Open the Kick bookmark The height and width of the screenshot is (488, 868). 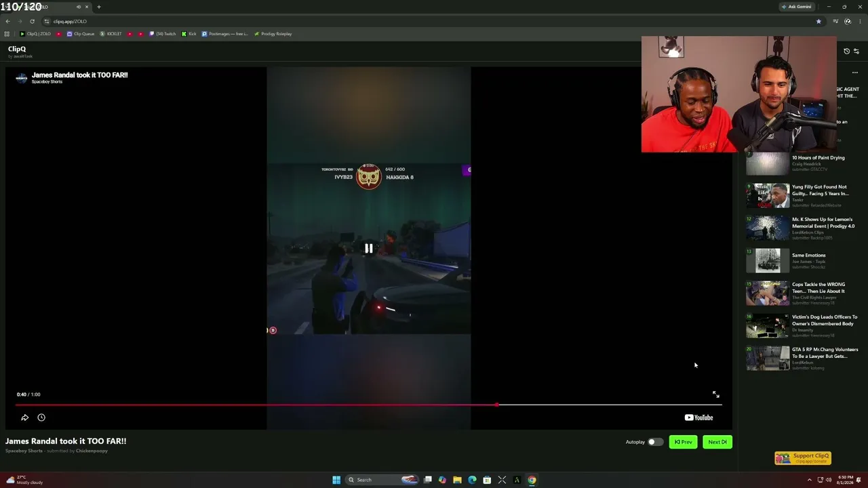(189, 34)
